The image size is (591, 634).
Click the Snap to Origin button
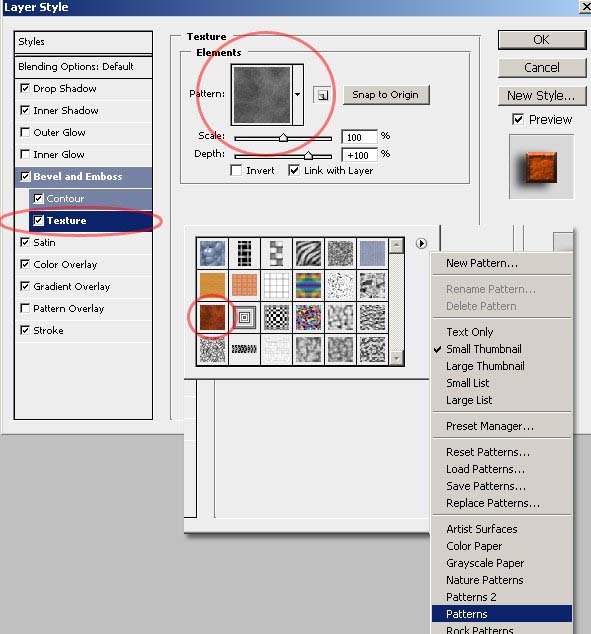tap(386, 95)
